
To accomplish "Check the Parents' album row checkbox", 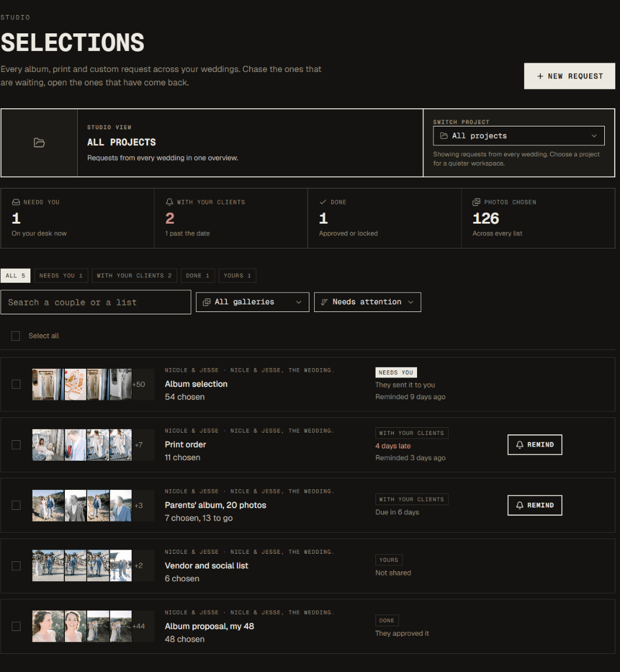I will 16,506.
